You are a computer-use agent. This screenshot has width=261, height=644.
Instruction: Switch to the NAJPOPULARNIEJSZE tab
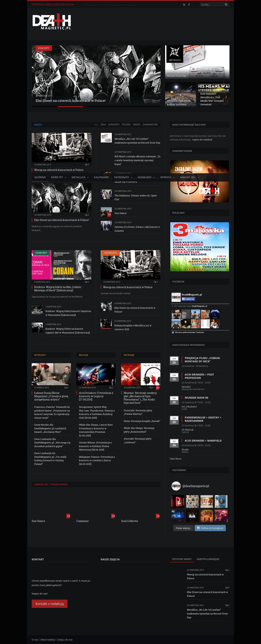pyautogui.click(x=208, y=559)
